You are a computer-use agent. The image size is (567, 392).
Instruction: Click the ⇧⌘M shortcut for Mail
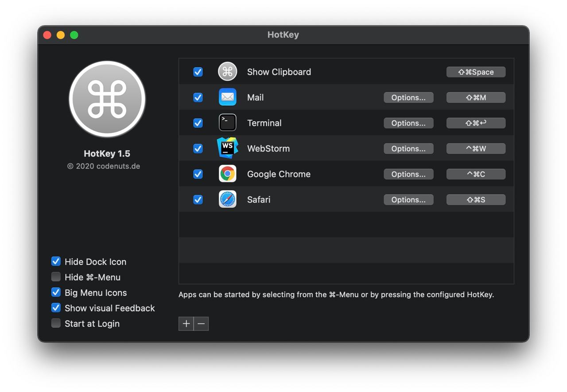click(476, 97)
